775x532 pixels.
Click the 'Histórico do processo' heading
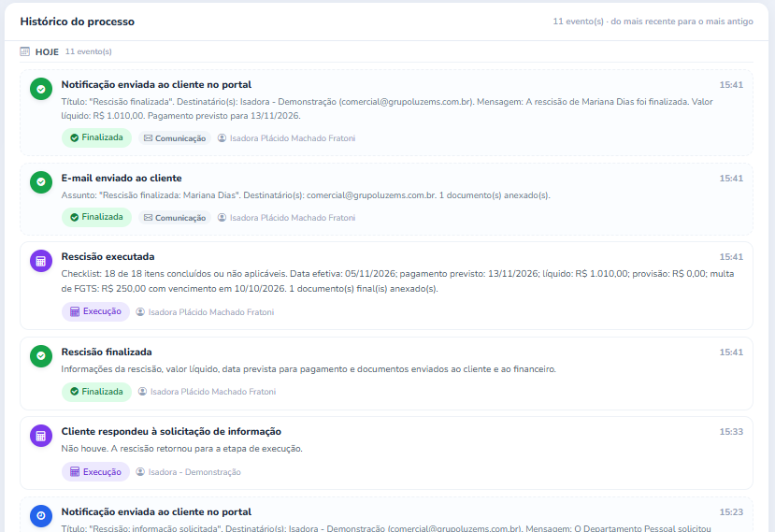point(77,22)
